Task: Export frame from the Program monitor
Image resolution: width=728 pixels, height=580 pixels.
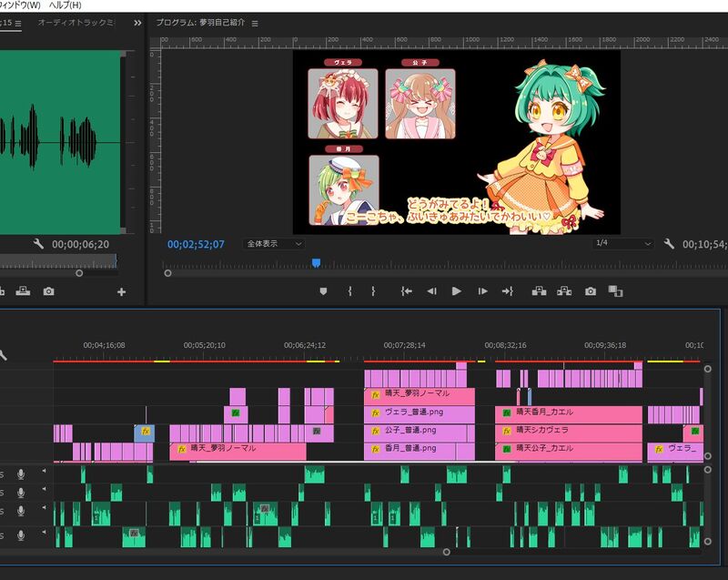Action: point(590,291)
